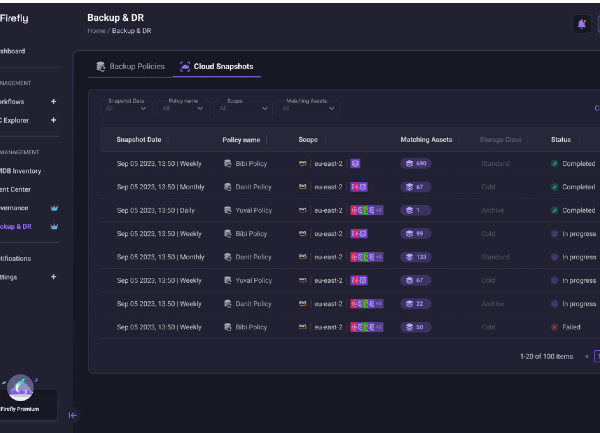
Task: Select 'Sep 05 2023, 13:50 | Daily' cell
Action: (156, 210)
